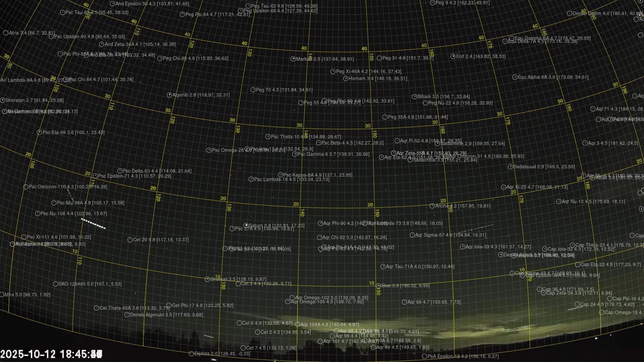Select the Deneb Algenubi star marker
This screenshot has width=644, height=362.
(127, 315)
